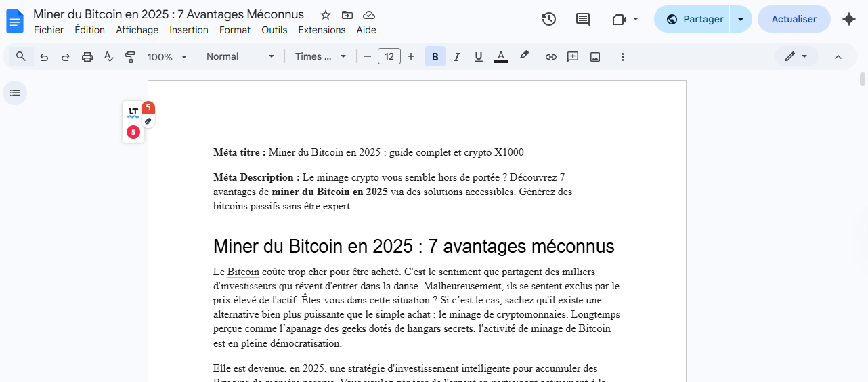This screenshot has height=382, width=868.
Task: Click the bold Méta titre label
Action: click(240, 152)
